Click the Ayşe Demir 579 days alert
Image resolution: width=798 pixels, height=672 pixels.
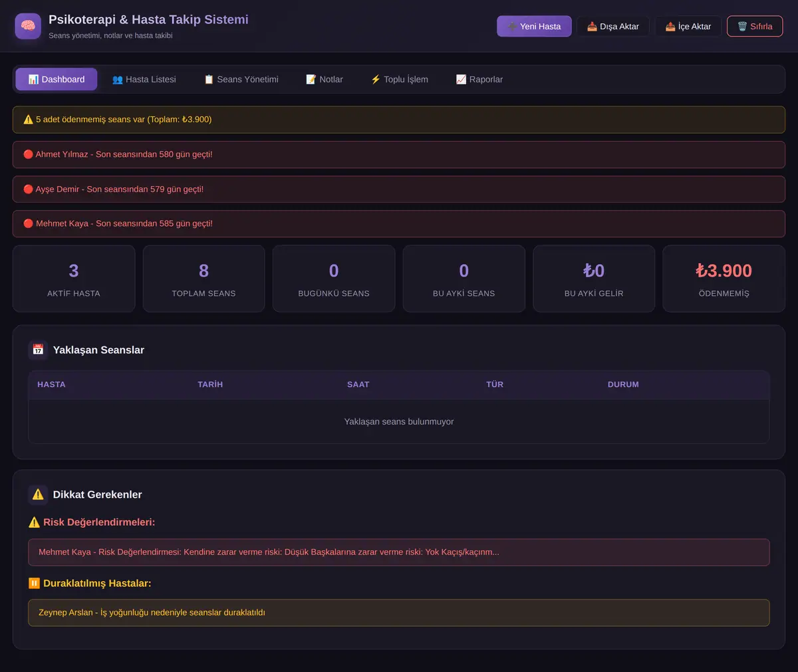point(399,189)
